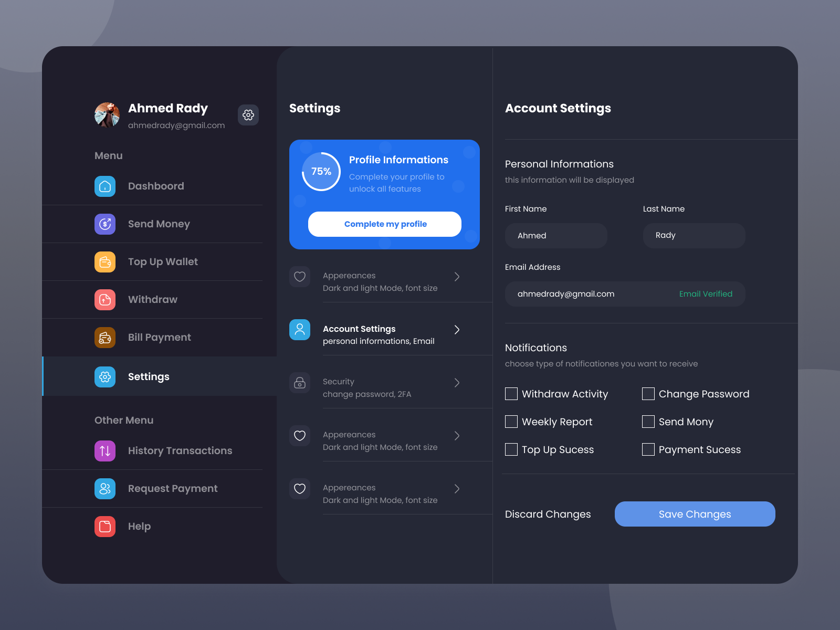Expand the Account Settings section chevron
840x630 pixels.
click(x=457, y=330)
